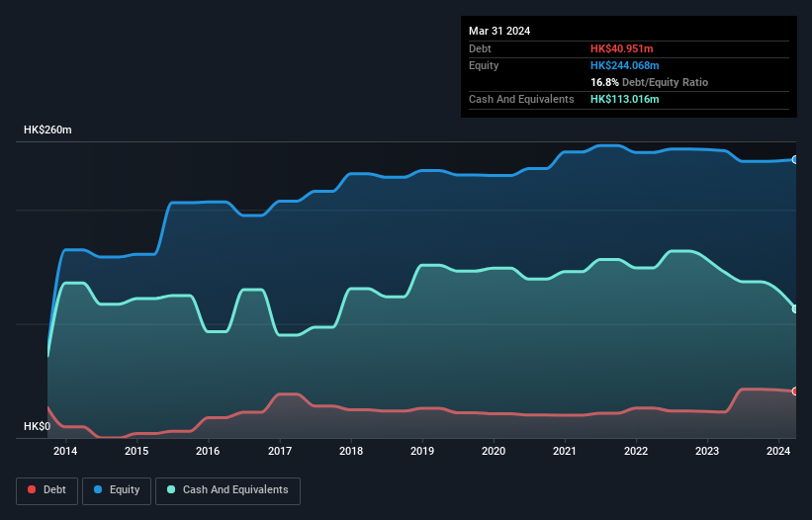Viewport: 812px width, 520px height.
Task: Click the teal Cash legend dot
Action: click(x=171, y=489)
